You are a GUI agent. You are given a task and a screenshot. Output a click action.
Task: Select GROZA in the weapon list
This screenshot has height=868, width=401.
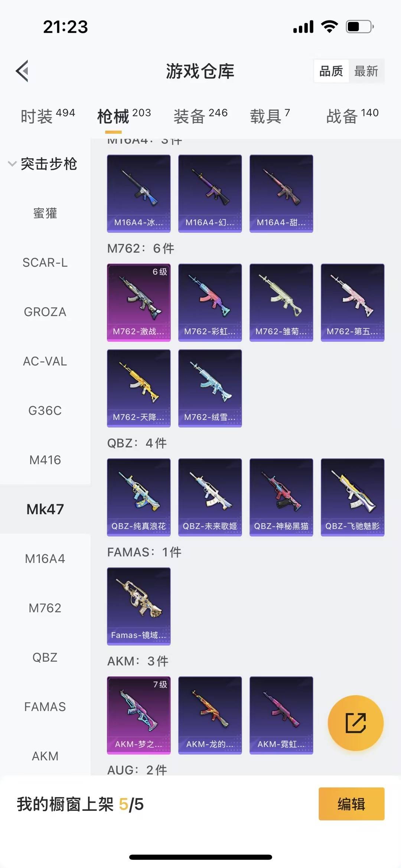(x=45, y=312)
